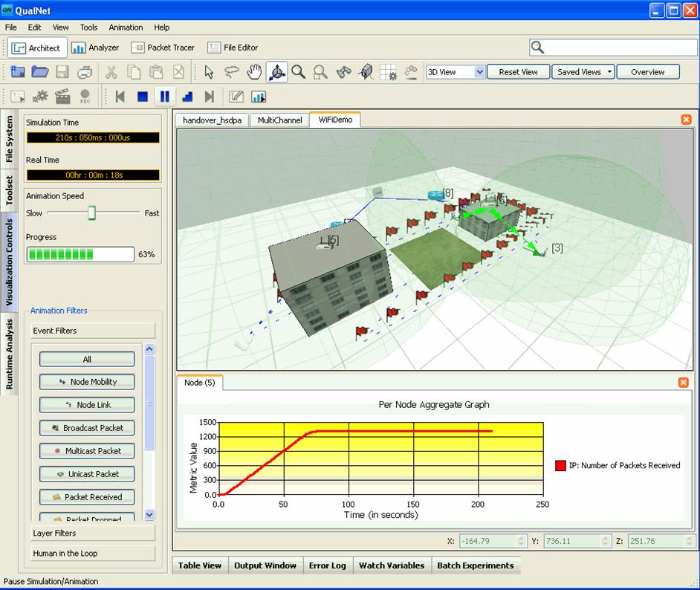
Task: Open the Table View bottom tab
Action: pos(200,565)
